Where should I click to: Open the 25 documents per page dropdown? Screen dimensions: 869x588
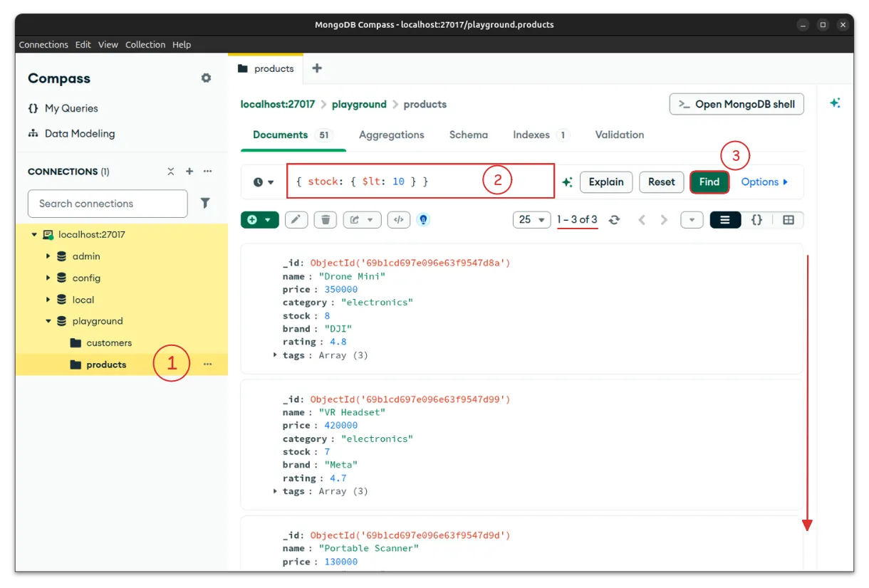(531, 220)
